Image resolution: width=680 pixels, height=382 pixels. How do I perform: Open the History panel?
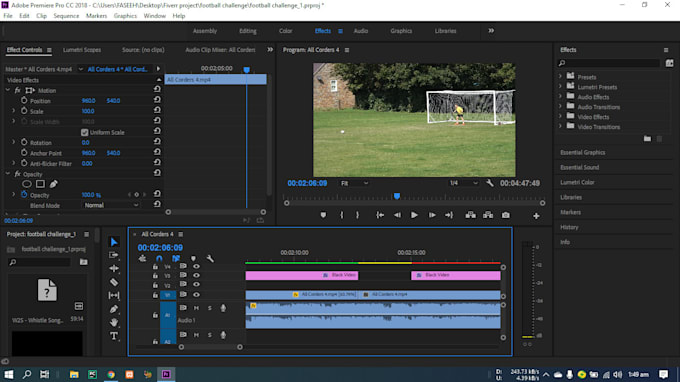tap(569, 227)
